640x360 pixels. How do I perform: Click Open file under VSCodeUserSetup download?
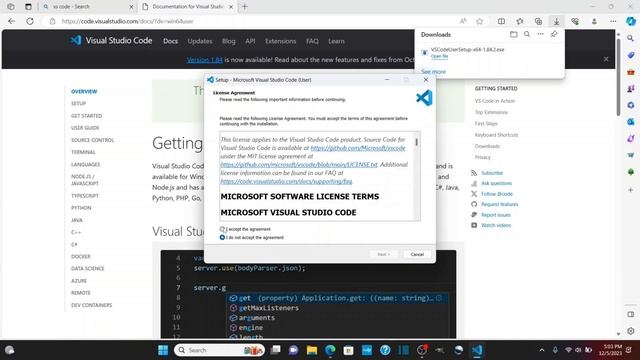(x=439, y=56)
